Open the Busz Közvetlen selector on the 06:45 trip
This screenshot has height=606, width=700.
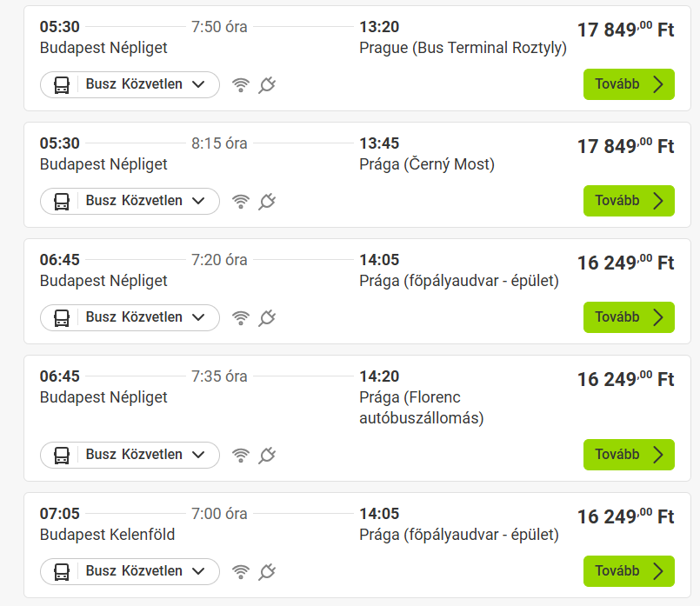click(129, 317)
